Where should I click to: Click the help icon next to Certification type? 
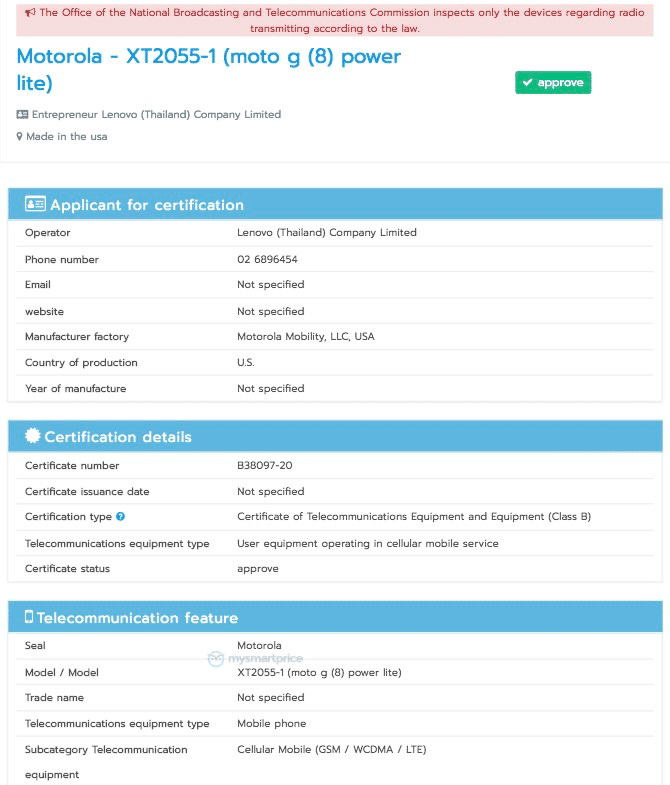(121, 517)
